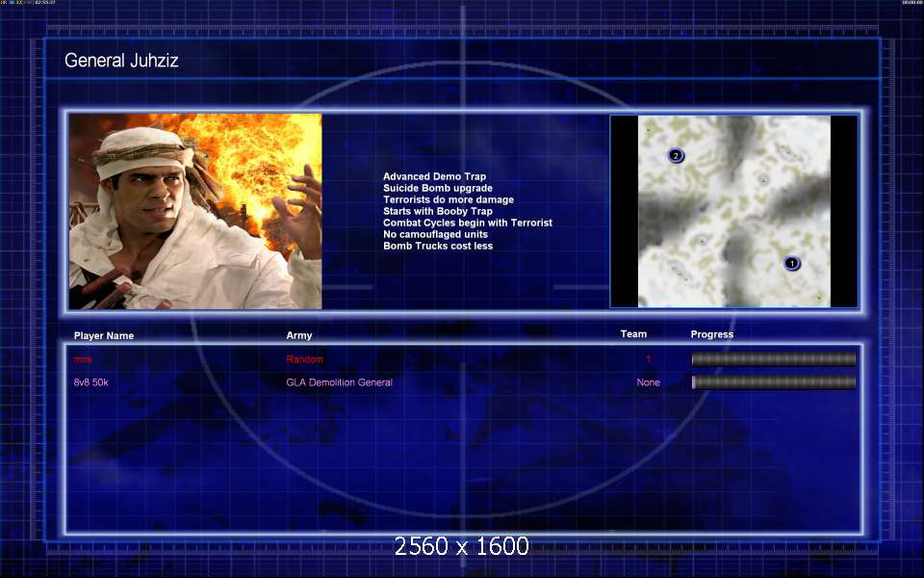Click 'Terrorists do more damage' text
Image resolution: width=924 pixels, height=578 pixels.
point(449,200)
